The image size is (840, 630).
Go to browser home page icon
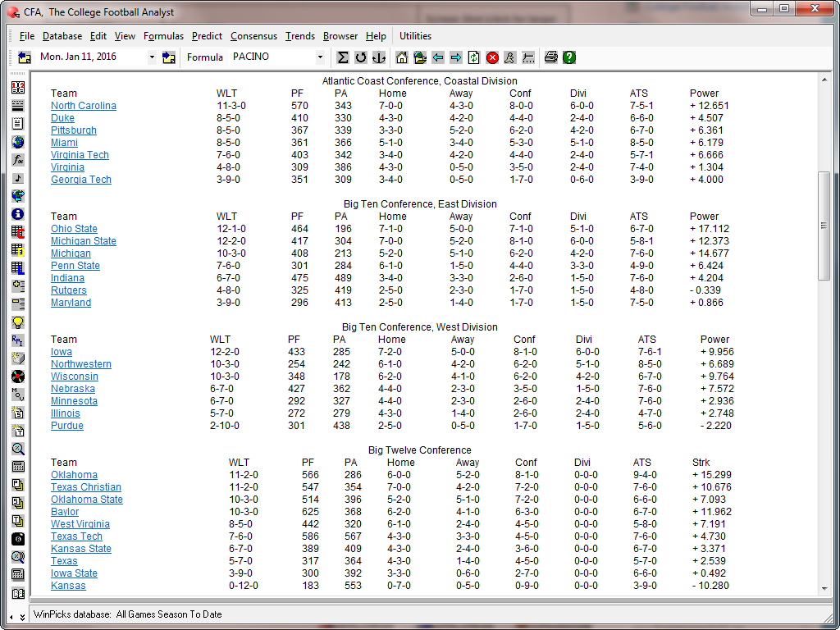point(402,57)
